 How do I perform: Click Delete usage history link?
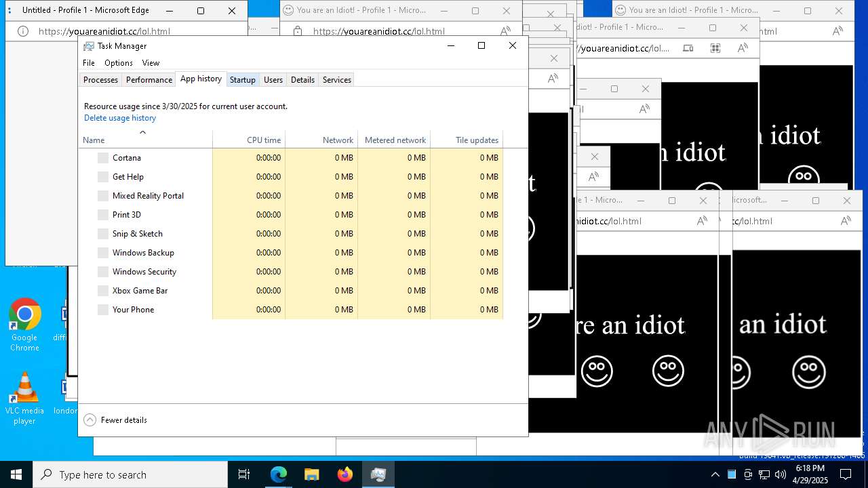pyautogui.click(x=120, y=118)
